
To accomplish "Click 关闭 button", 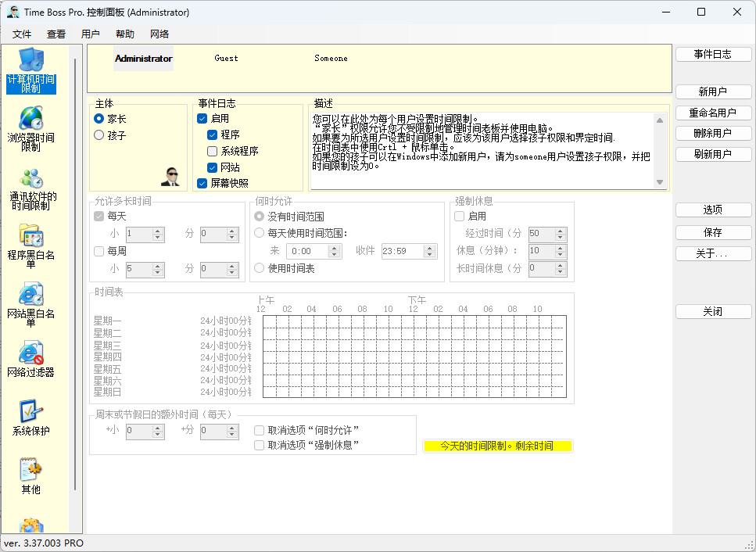I will (713, 311).
